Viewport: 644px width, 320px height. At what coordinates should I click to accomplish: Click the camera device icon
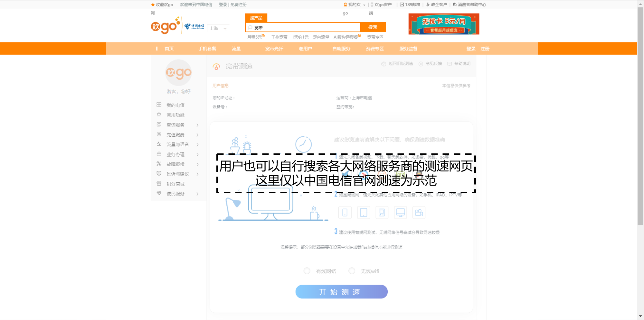pyautogui.click(x=419, y=213)
